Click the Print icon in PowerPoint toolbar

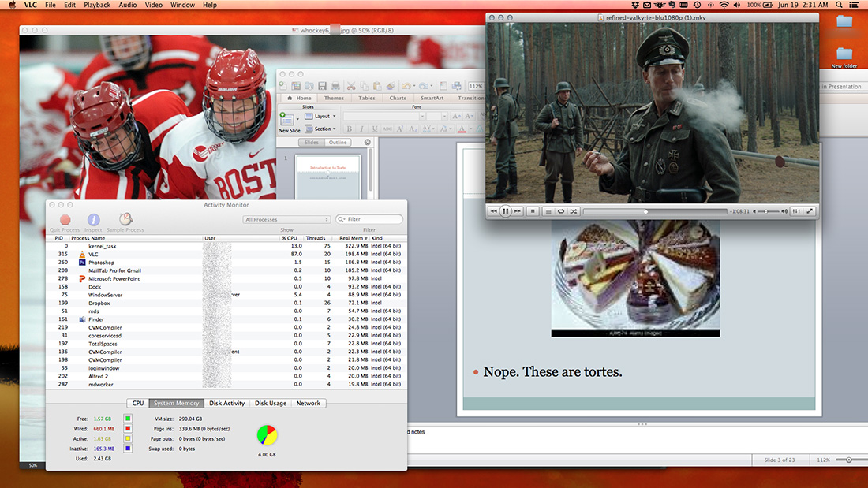pyautogui.click(x=335, y=86)
